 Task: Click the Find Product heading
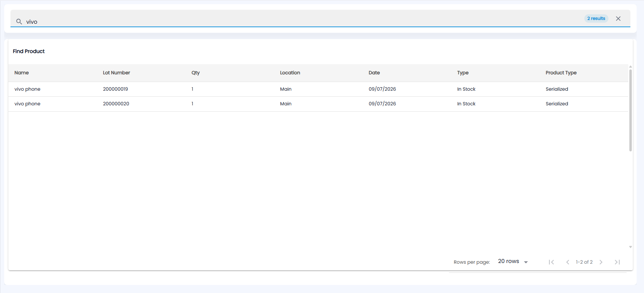point(29,51)
